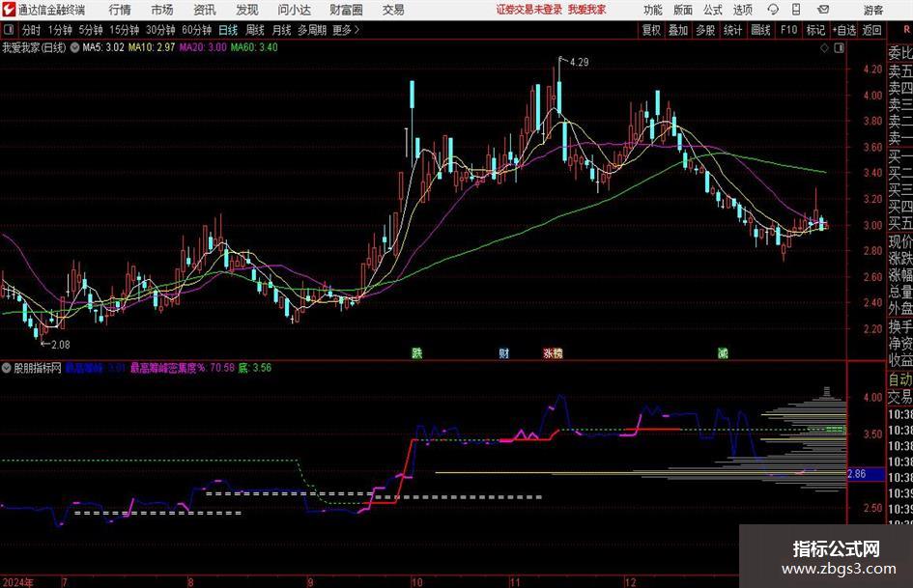Click the MA5: 3.02 value
The image size is (913, 588).
point(103,47)
